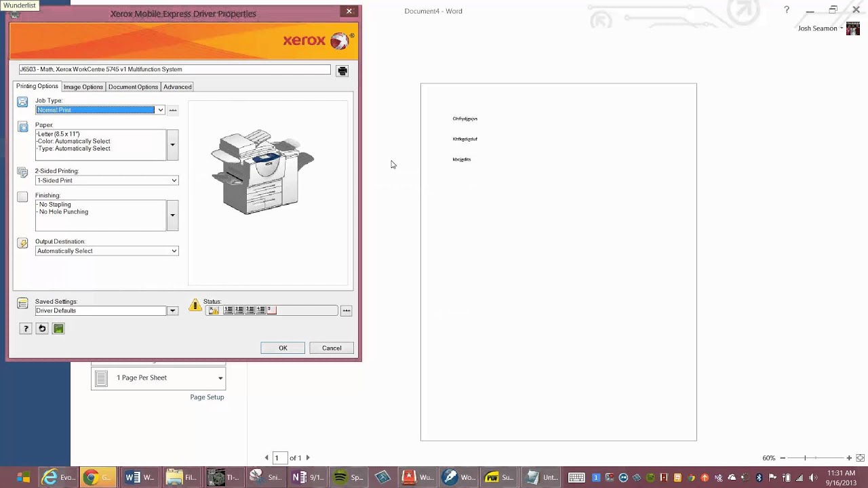Reset defaults with the undo arrow button
This screenshot has width=868, height=488.
coord(42,329)
